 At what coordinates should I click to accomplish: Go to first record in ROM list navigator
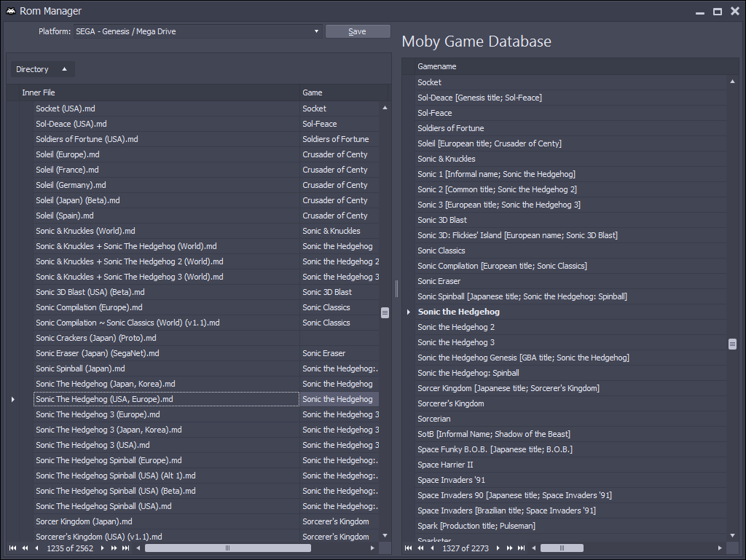(12, 548)
